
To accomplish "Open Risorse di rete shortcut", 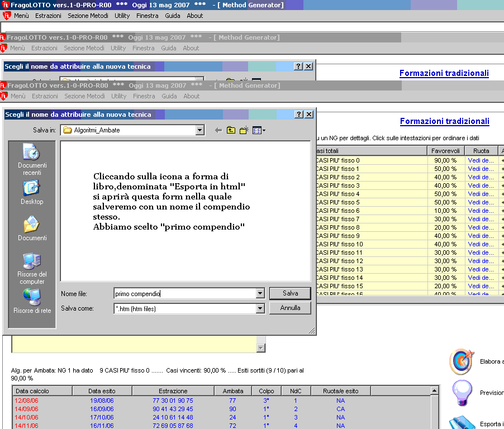I will tap(32, 302).
